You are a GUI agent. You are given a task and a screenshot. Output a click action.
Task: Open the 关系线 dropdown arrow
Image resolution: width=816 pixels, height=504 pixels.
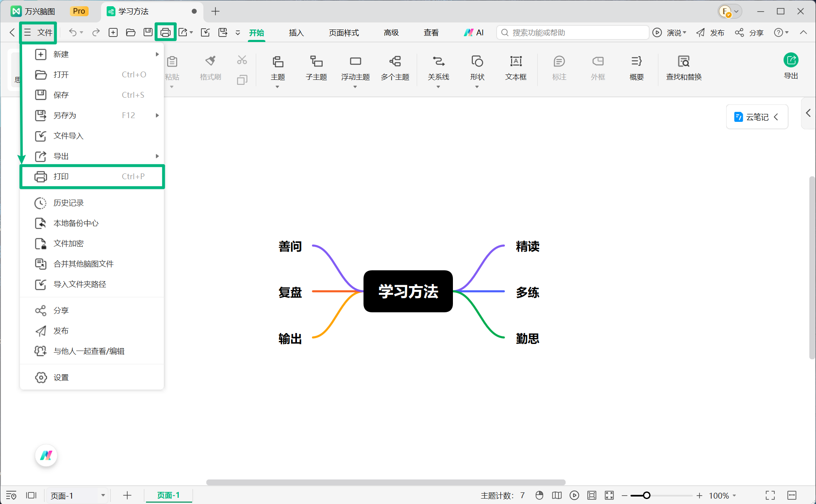click(438, 87)
